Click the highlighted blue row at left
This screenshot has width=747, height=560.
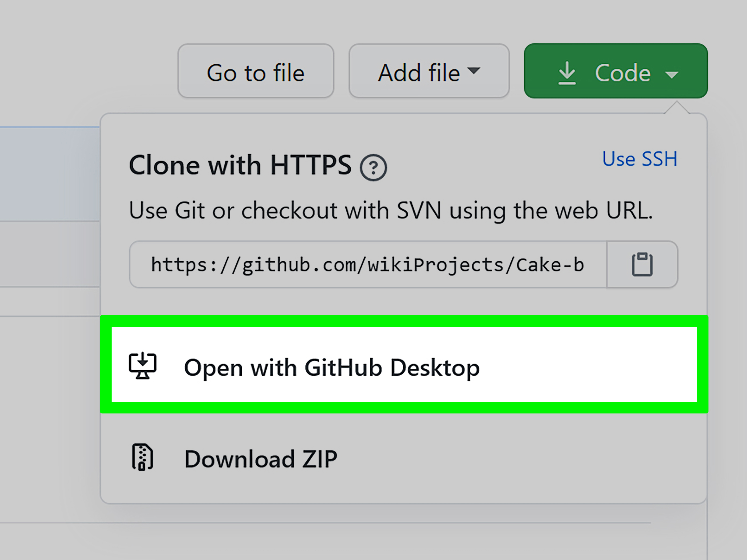point(50,174)
